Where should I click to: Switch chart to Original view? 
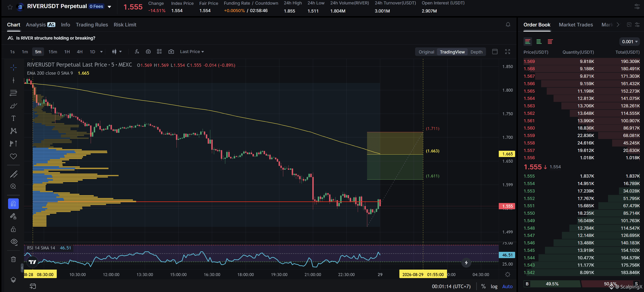(426, 52)
